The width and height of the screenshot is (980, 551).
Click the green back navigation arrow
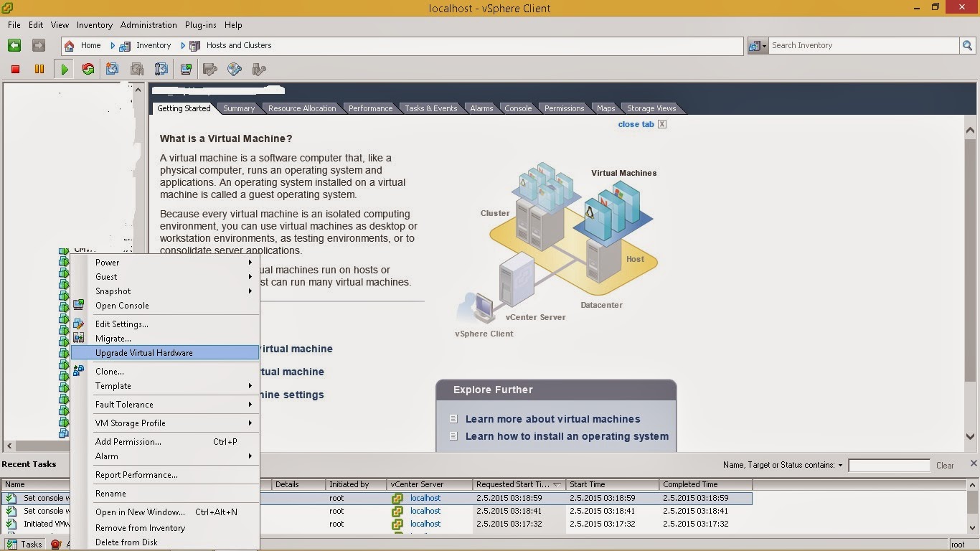tap(14, 45)
